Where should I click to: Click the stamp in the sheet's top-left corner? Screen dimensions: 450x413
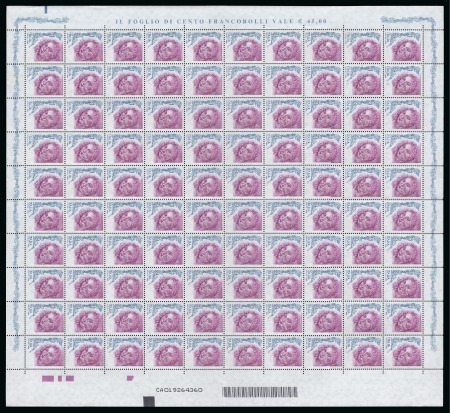click(x=45, y=47)
